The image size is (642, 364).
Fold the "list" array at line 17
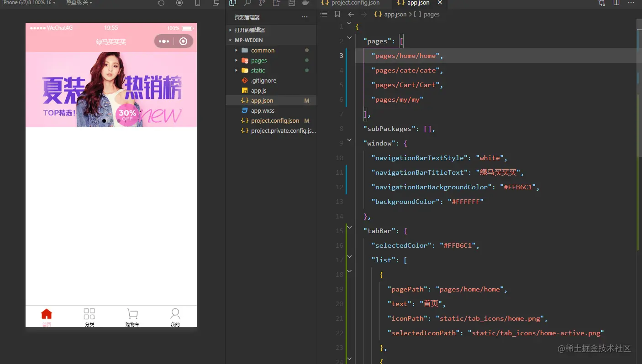349,256
